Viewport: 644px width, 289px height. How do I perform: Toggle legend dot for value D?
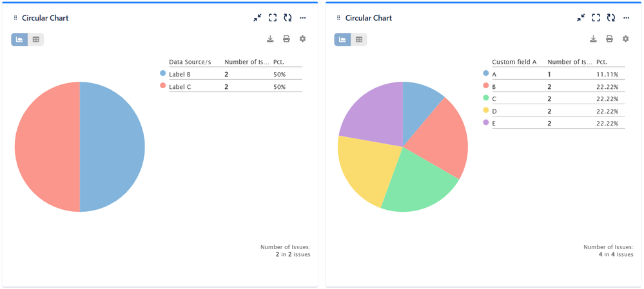(x=486, y=110)
